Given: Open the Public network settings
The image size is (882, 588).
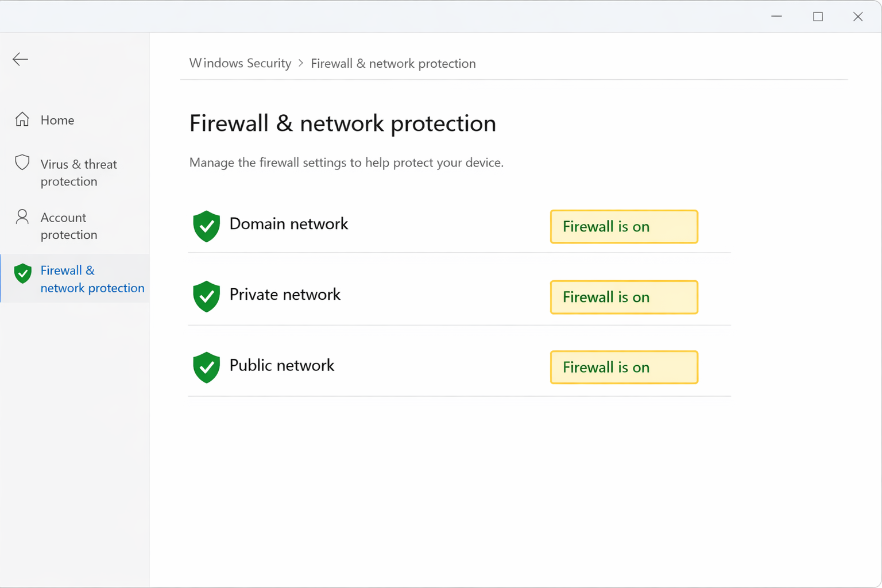Looking at the screenshot, I should click(282, 365).
